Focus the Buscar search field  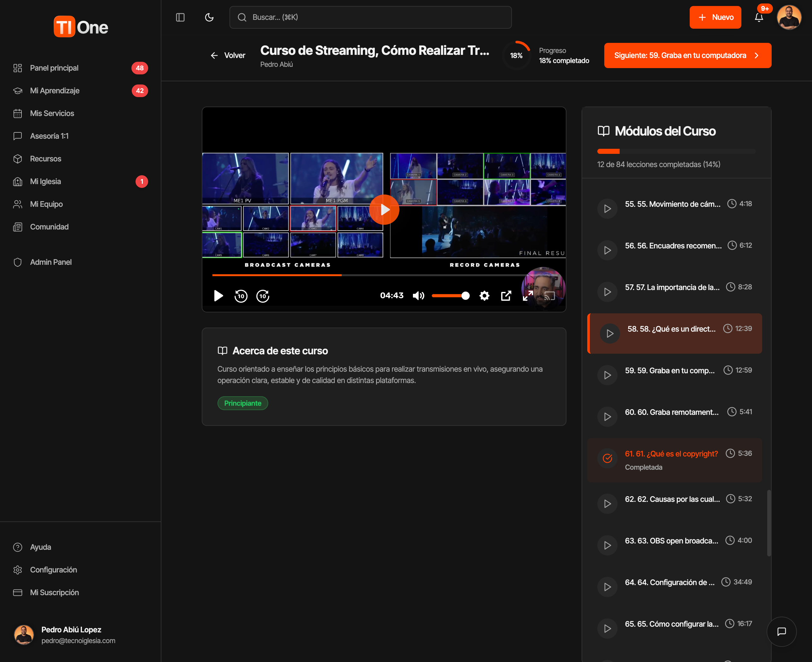click(x=371, y=17)
